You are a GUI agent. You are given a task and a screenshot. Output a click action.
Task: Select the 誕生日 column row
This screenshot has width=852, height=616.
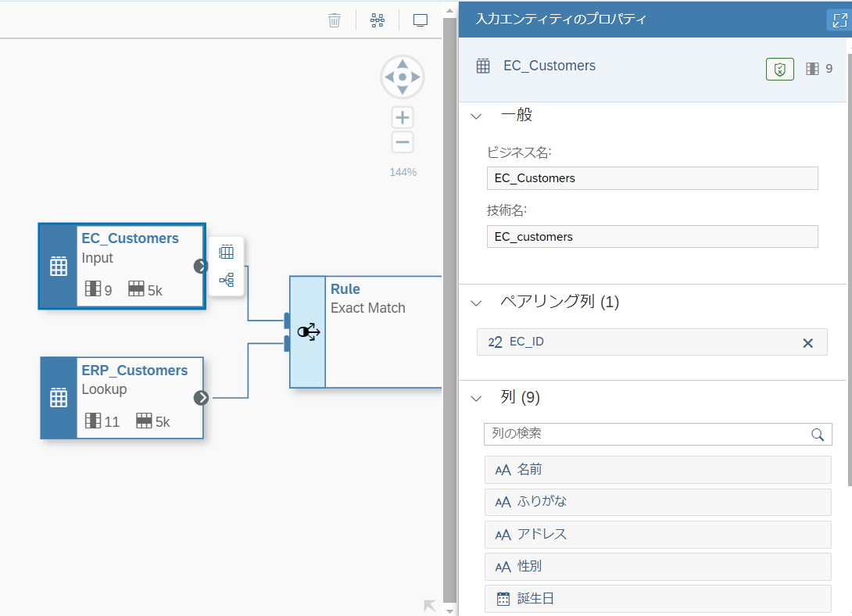pos(658,599)
